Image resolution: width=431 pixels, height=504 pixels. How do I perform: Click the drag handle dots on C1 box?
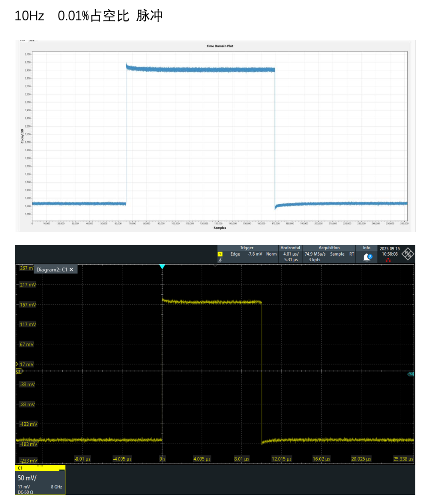[x=40, y=466]
